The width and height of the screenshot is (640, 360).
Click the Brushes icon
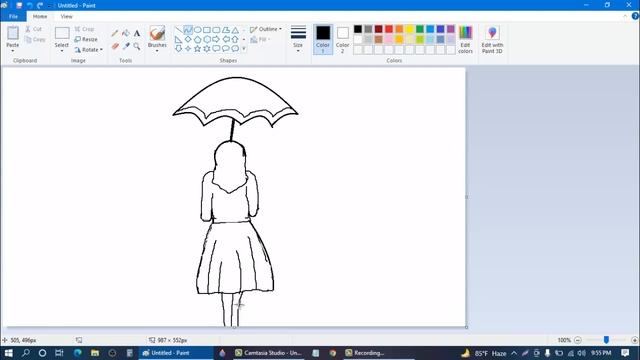click(157, 33)
